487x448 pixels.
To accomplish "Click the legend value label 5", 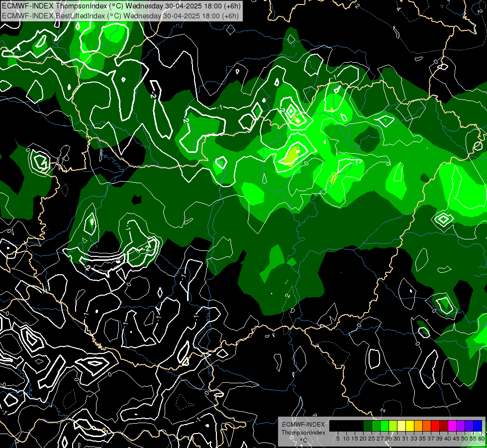I will tap(338, 439).
